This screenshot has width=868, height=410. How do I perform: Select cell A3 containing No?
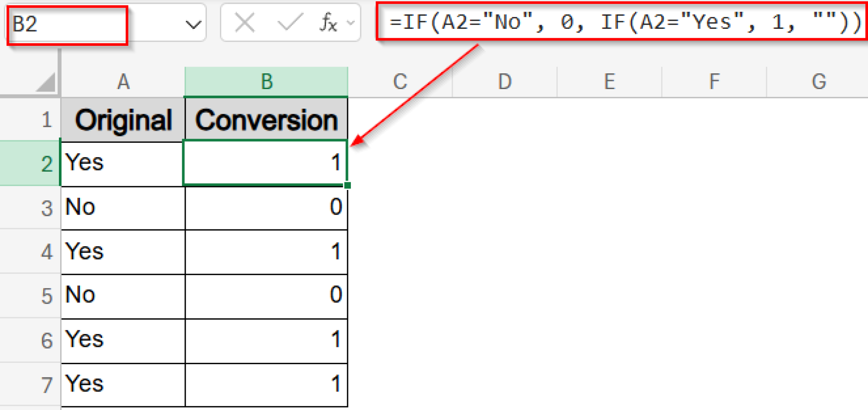click(x=123, y=207)
